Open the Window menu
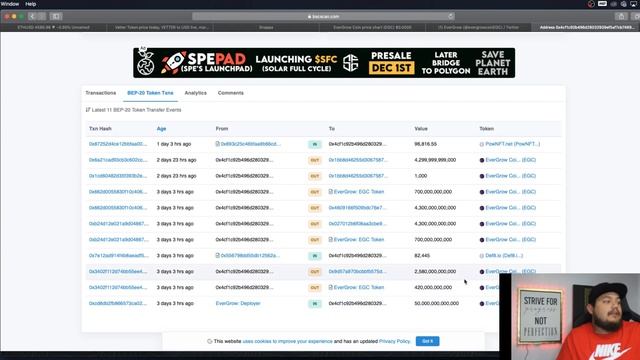This screenshot has height=360, width=640. 10,4
